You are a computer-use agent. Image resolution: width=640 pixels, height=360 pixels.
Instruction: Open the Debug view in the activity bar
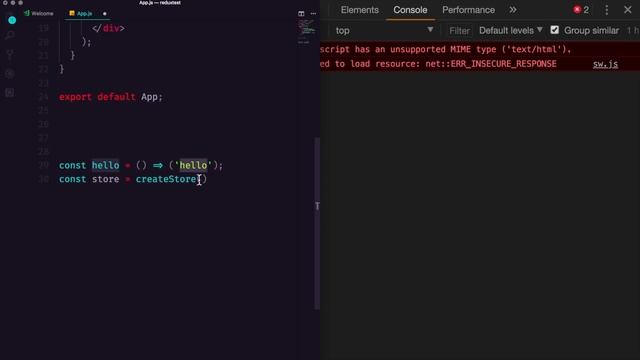10,74
